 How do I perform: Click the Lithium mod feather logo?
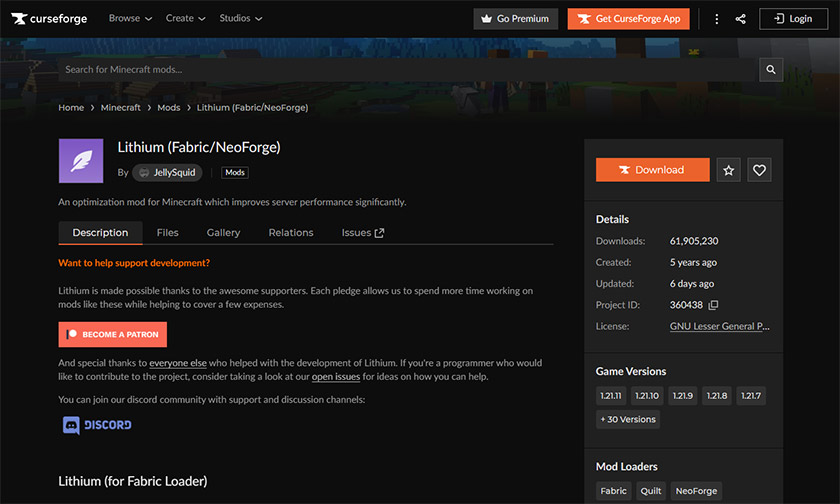(x=81, y=161)
